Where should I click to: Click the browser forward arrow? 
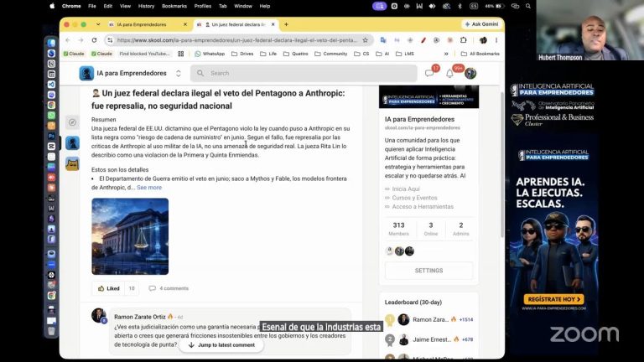80,40
